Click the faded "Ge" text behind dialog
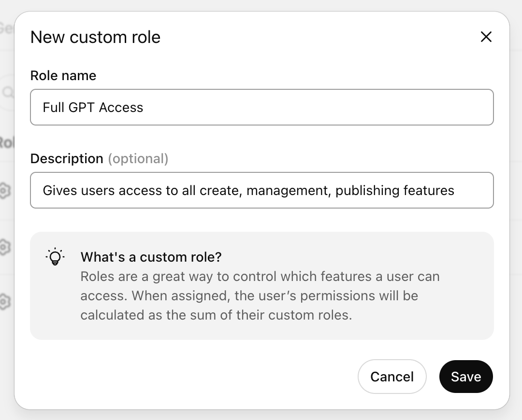Screen dimensions: 522x420 tap(6, 28)
